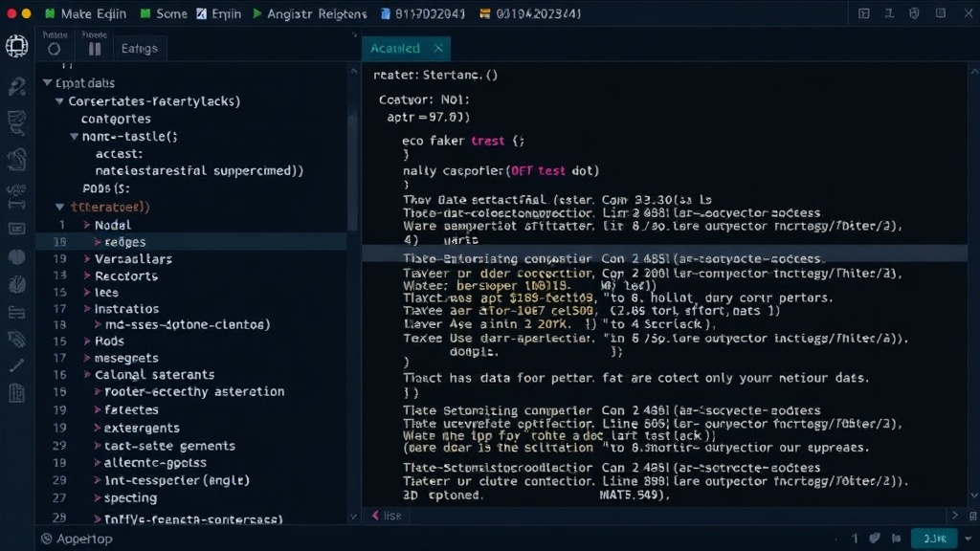This screenshot has height=551, width=980.
Task: Click the stacked bars icon in left sidebar
Action: pos(16,313)
